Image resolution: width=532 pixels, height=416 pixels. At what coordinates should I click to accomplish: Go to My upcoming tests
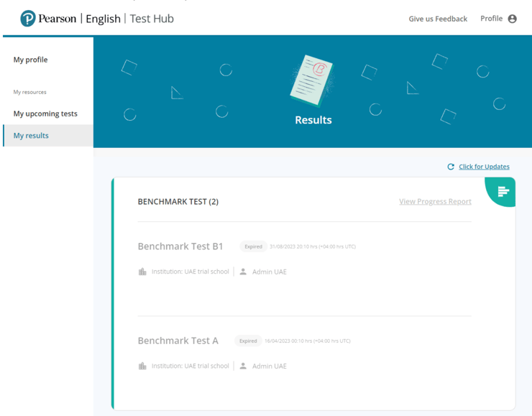(45, 114)
